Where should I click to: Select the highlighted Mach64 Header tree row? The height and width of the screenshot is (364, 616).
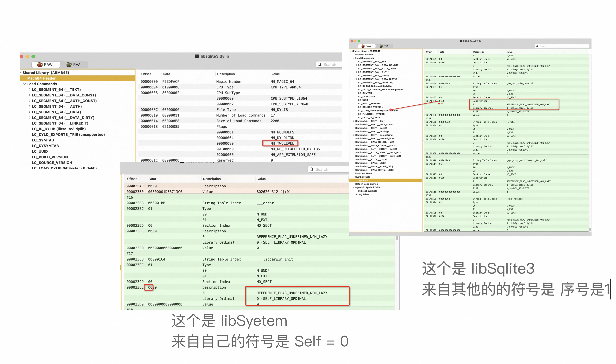[77, 78]
